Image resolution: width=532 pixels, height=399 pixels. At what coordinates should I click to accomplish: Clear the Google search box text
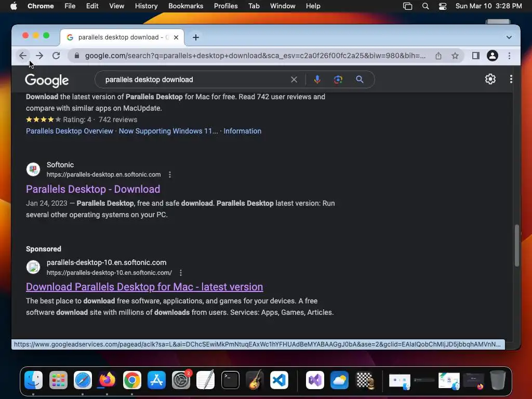click(x=294, y=79)
